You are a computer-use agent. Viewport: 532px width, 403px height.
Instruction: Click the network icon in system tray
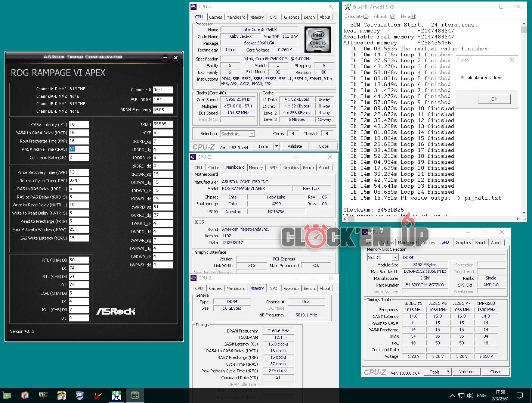click(461, 396)
